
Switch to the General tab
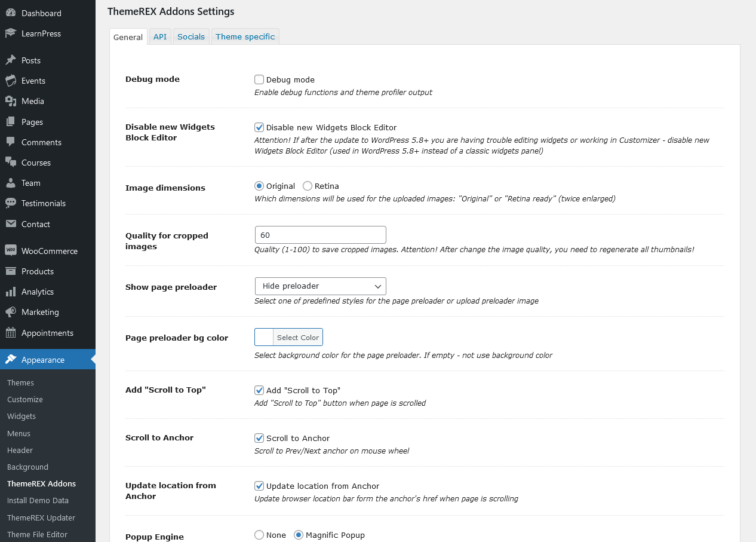pyautogui.click(x=128, y=36)
